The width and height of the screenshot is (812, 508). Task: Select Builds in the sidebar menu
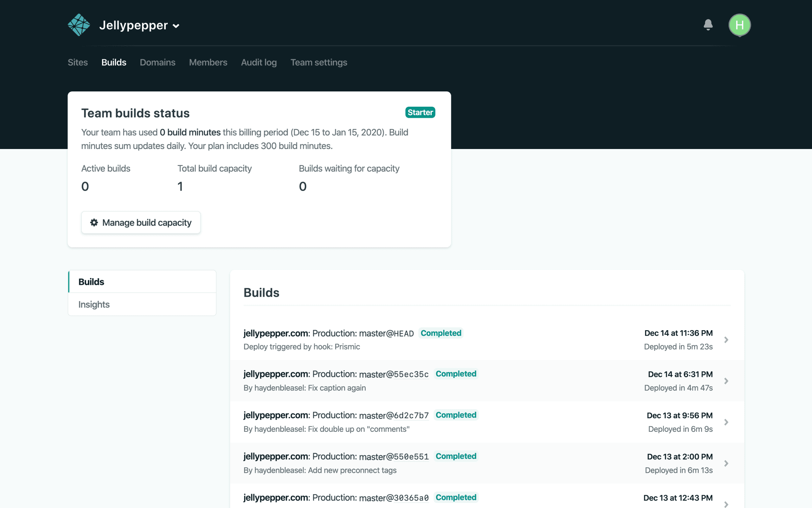pos(142,281)
